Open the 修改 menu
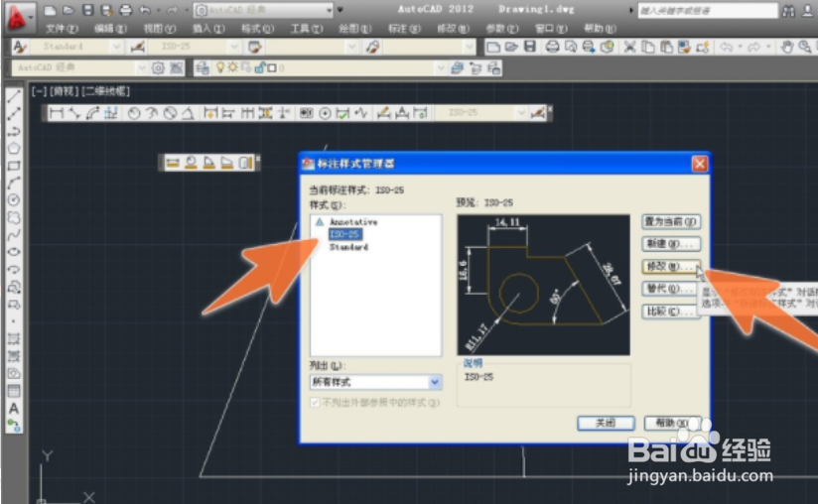Viewport: 818px width, 504px height. [453, 29]
